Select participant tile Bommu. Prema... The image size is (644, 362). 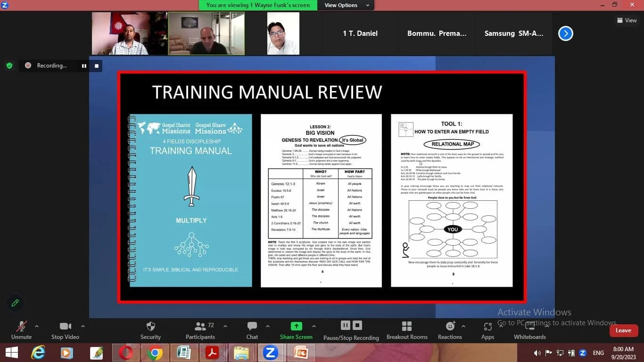pyautogui.click(x=437, y=33)
